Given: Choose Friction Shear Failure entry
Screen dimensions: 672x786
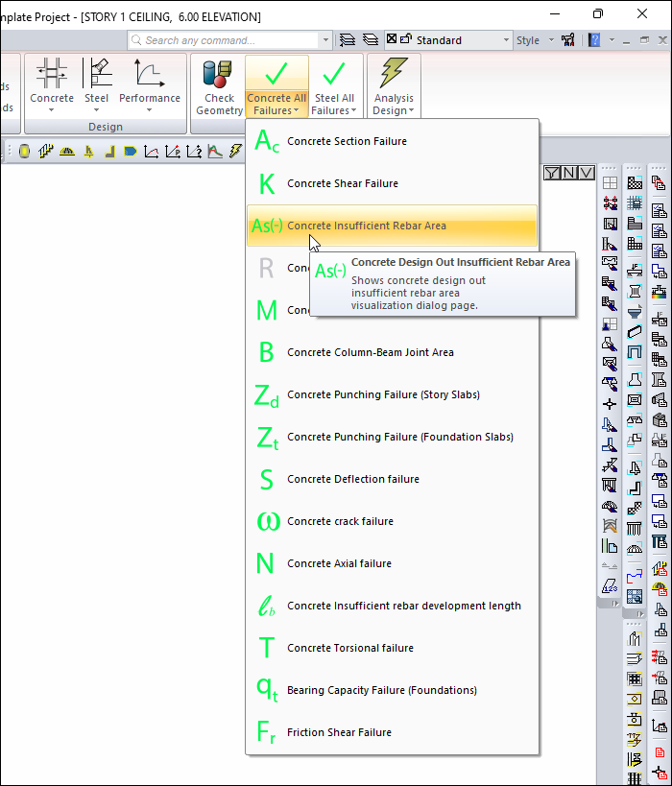Looking at the screenshot, I should click(339, 732).
